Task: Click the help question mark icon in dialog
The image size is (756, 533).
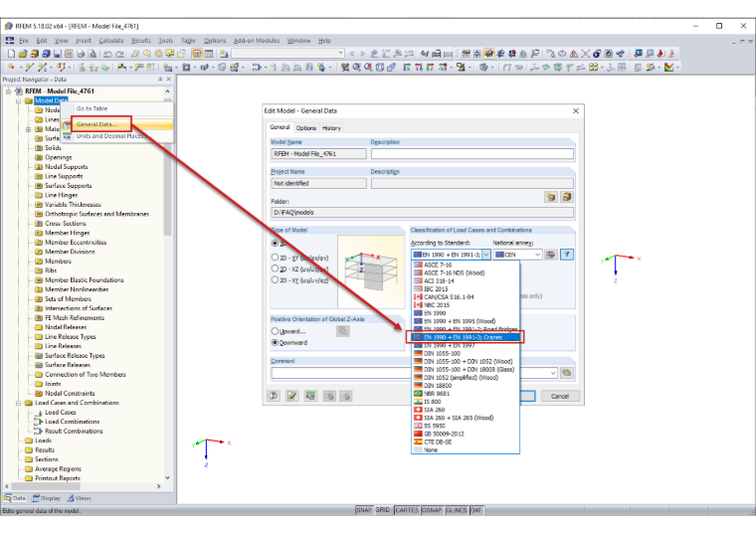Action: [x=274, y=396]
